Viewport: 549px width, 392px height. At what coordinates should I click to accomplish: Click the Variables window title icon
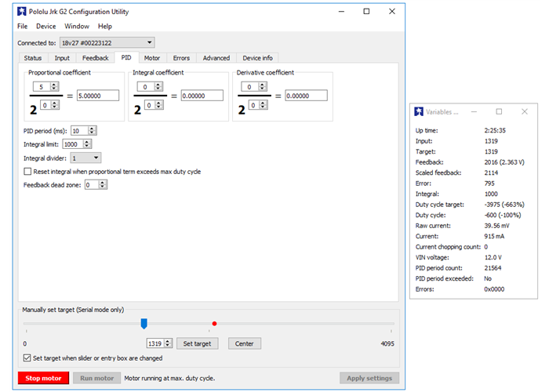419,111
